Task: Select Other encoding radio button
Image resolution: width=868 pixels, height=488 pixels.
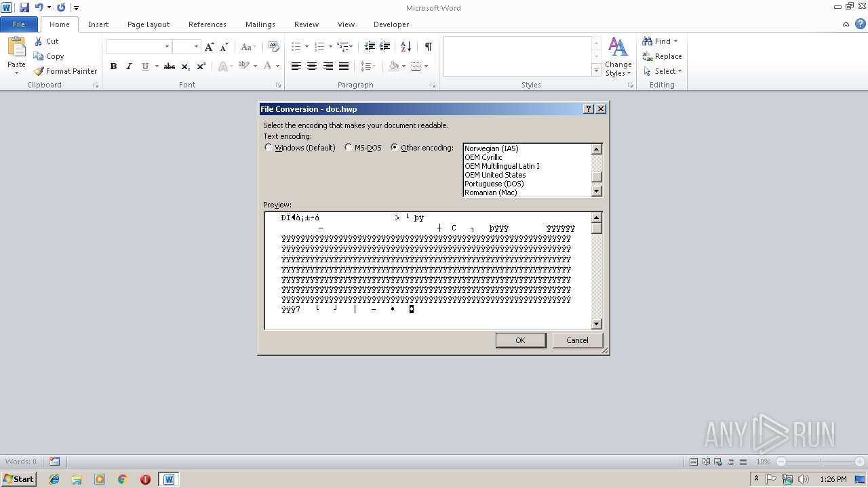Action: (395, 148)
